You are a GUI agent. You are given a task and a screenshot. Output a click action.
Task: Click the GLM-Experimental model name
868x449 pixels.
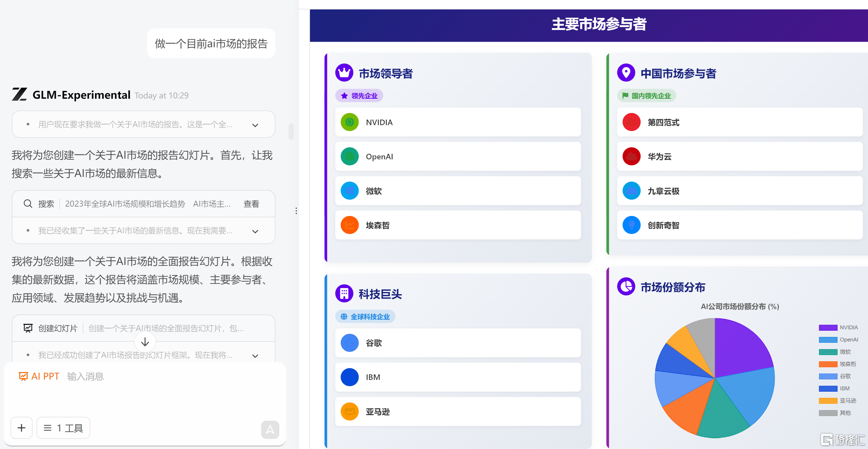(81, 94)
